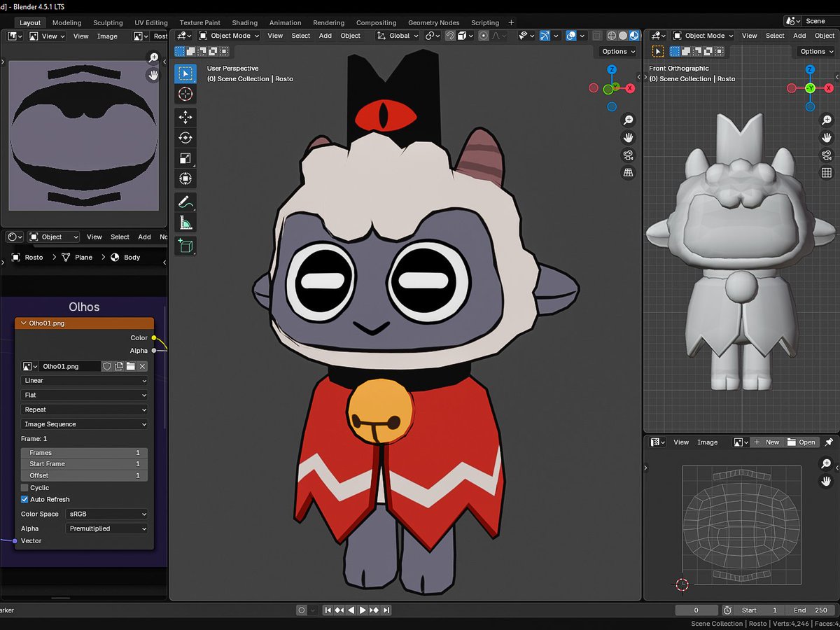
Task: Uncheck the Auto Refresh checkbox
Action: [24, 500]
